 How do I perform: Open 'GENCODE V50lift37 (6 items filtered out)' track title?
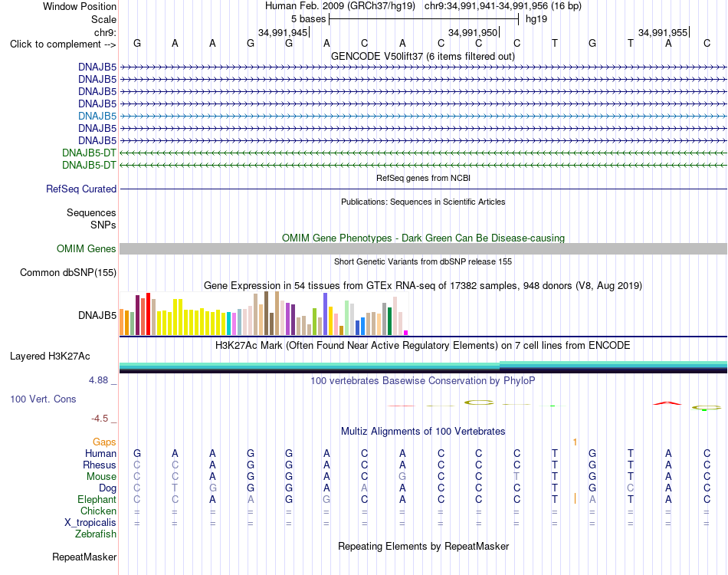(423, 56)
